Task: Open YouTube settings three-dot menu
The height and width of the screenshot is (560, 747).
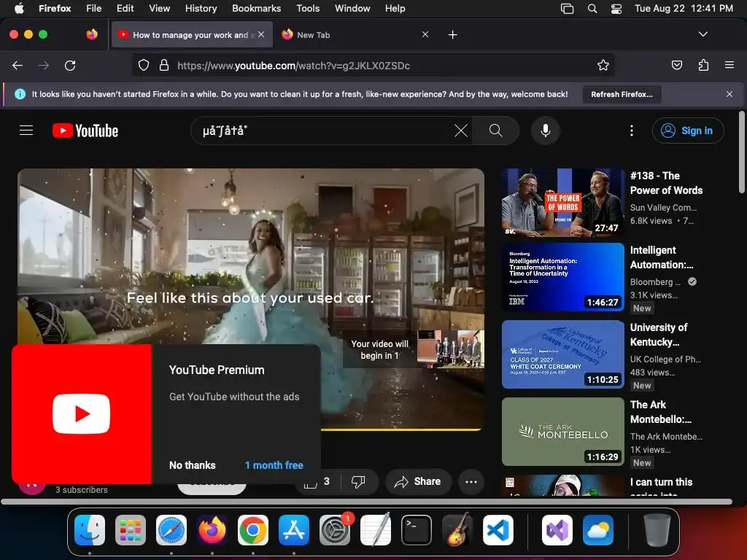Action: point(632,131)
